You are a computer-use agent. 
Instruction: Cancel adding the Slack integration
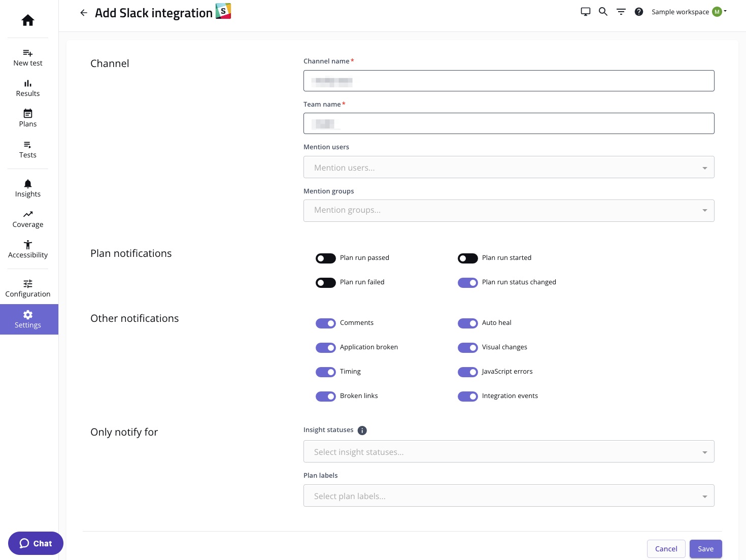(666, 549)
